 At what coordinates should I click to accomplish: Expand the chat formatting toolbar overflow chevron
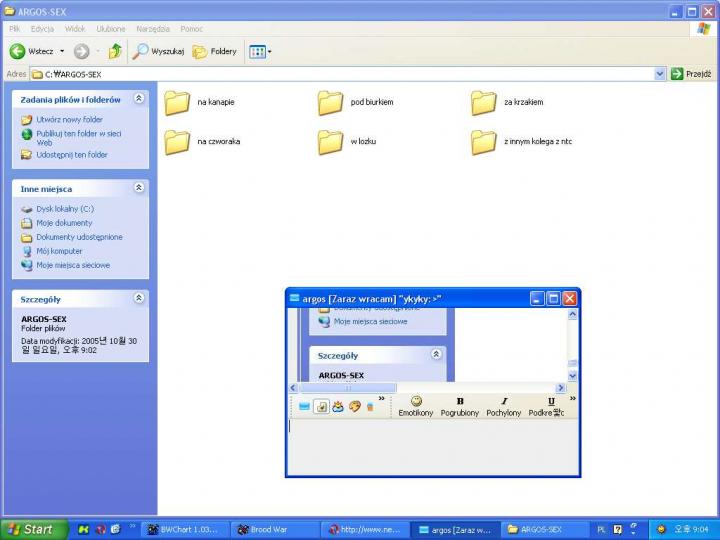[573, 398]
